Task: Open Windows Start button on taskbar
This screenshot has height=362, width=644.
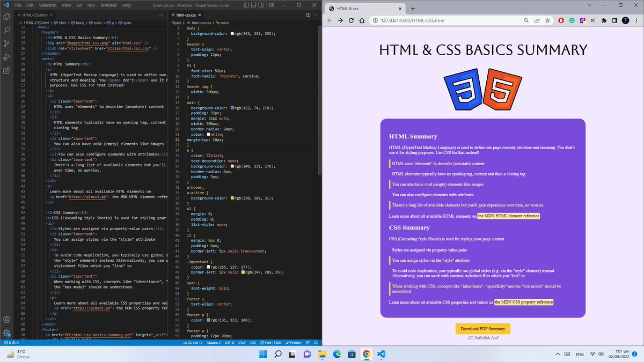Action: click(x=262, y=354)
